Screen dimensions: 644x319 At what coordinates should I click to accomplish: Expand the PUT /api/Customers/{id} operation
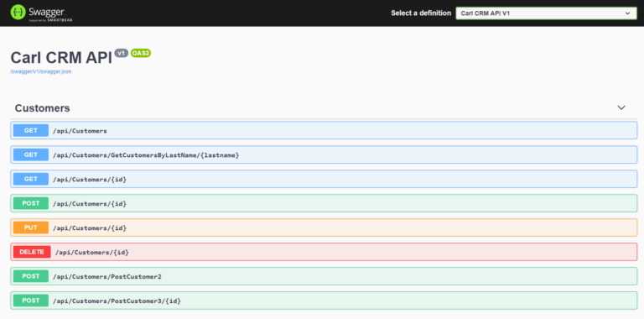click(x=324, y=227)
